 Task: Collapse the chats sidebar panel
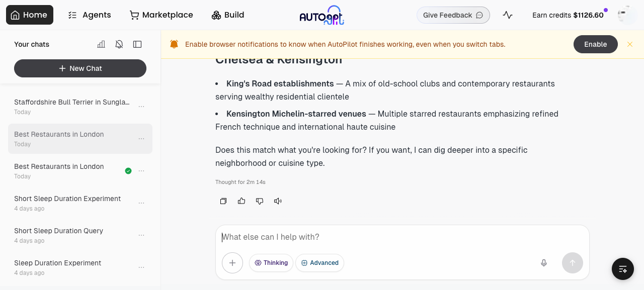[x=137, y=44]
